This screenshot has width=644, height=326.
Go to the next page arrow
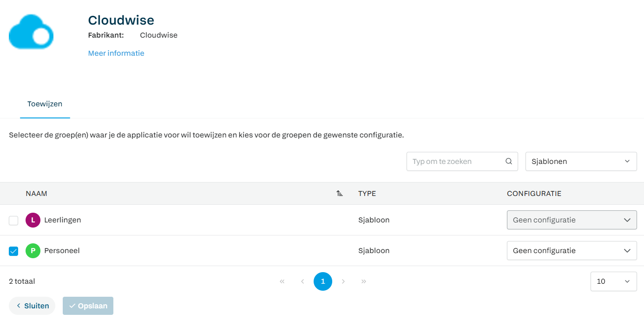coord(343,281)
